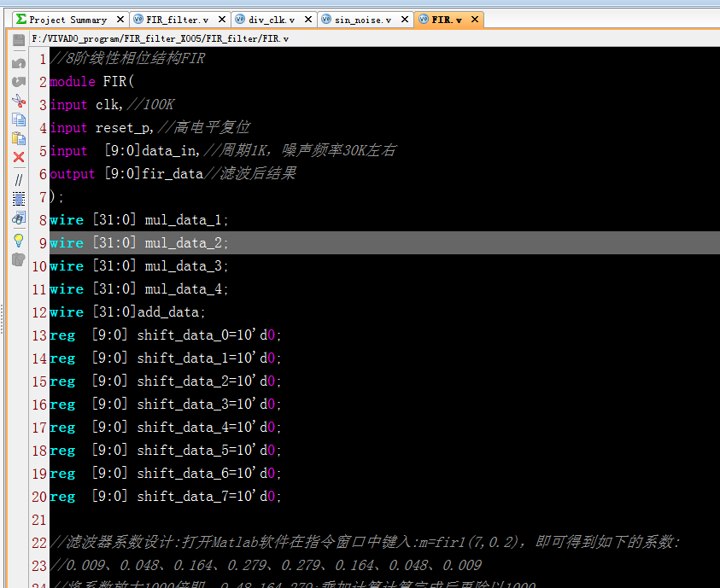This screenshot has width=720, height=588.
Task: Toggle the syntax lightbulb icon
Action: point(18,241)
